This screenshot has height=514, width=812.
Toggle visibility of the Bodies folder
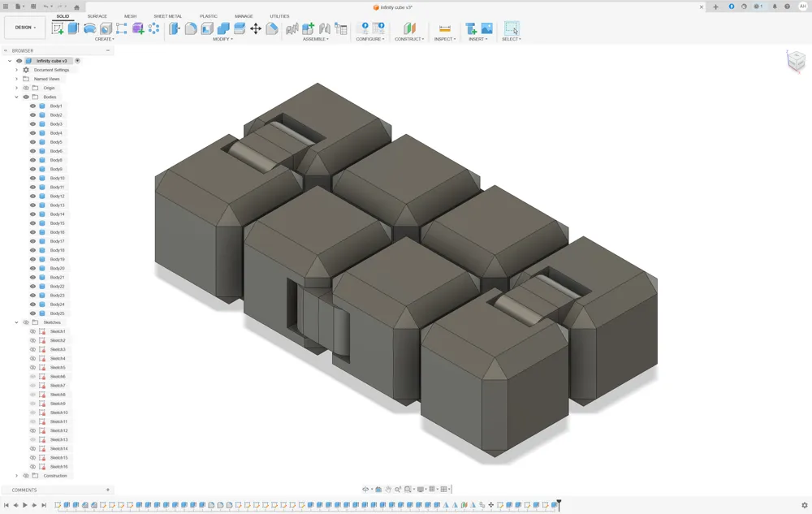click(26, 97)
